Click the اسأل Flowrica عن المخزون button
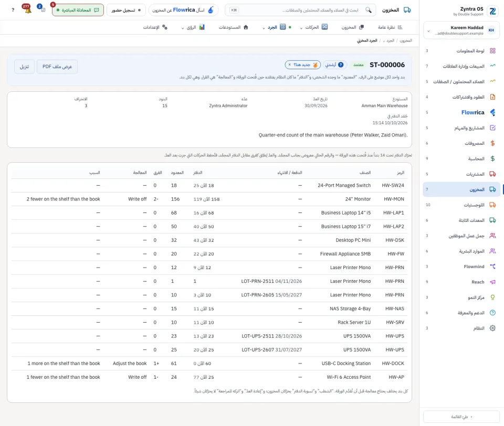This screenshot has width=504, height=426. [x=184, y=10]
